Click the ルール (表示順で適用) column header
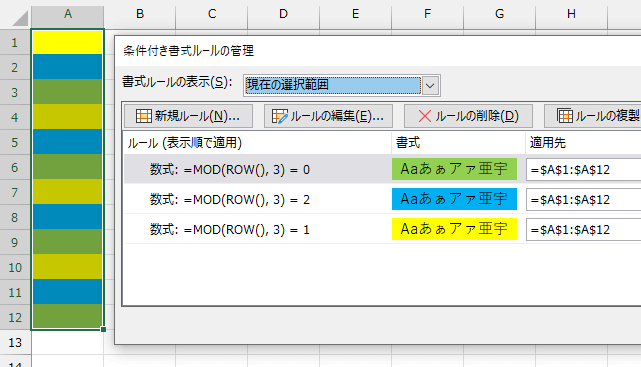 [258, 143]
